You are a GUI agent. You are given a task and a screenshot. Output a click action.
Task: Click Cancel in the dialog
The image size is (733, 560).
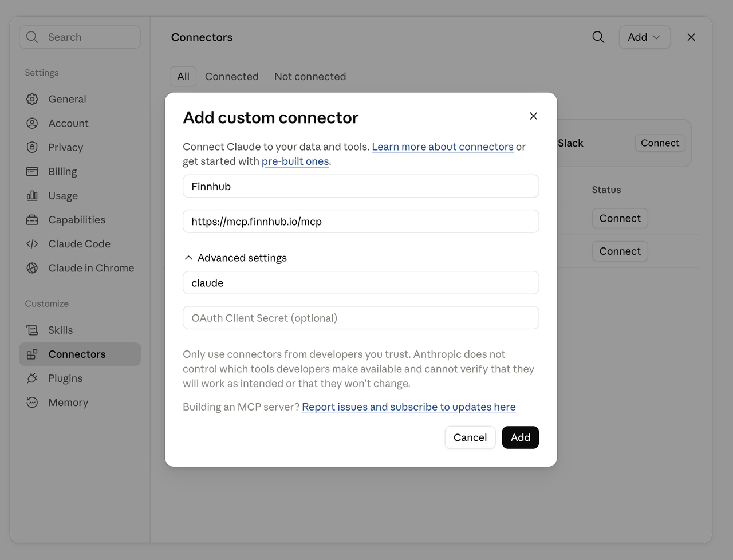pos(470,437)
